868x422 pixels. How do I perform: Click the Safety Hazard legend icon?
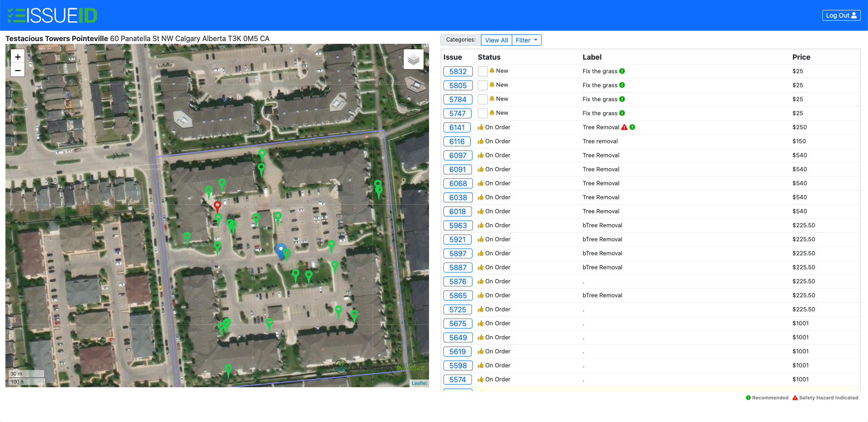795,398
